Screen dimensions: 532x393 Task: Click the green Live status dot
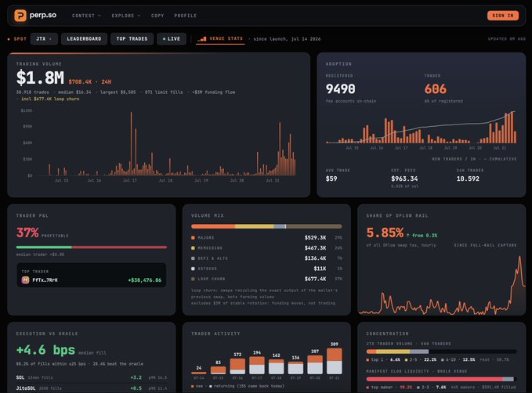(165, 39)
